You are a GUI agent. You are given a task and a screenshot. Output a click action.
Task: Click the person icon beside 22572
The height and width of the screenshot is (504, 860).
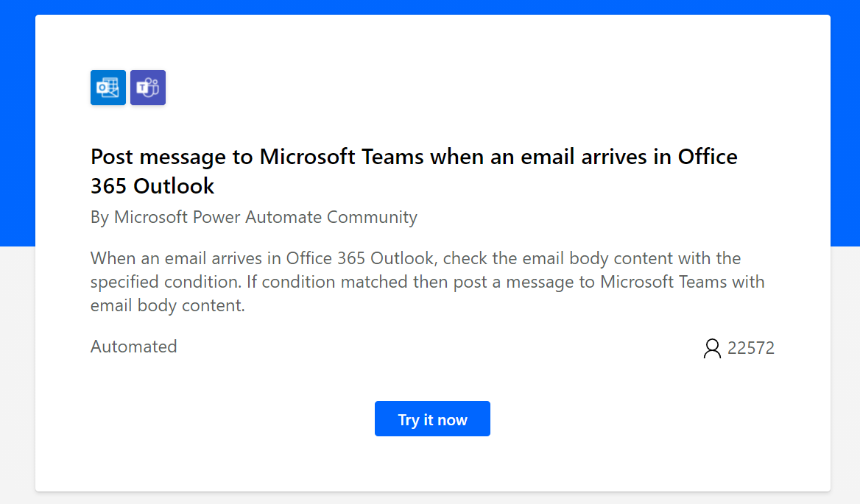click(712, 349)
